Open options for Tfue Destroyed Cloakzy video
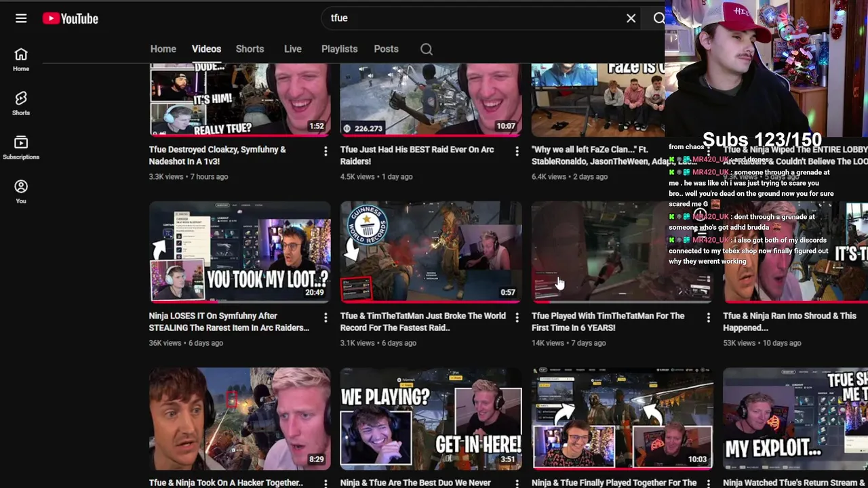 pyautogui.click(x=325, y=151)
